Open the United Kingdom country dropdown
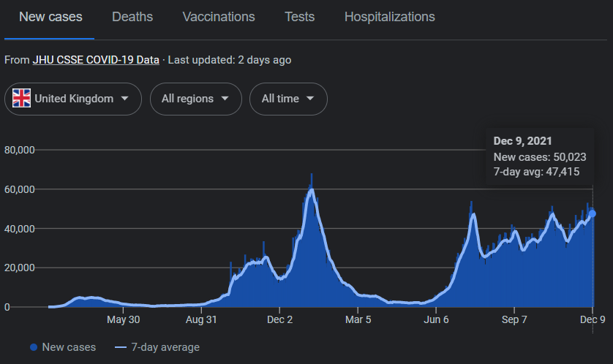613x364 pixels. click(73, 99)
